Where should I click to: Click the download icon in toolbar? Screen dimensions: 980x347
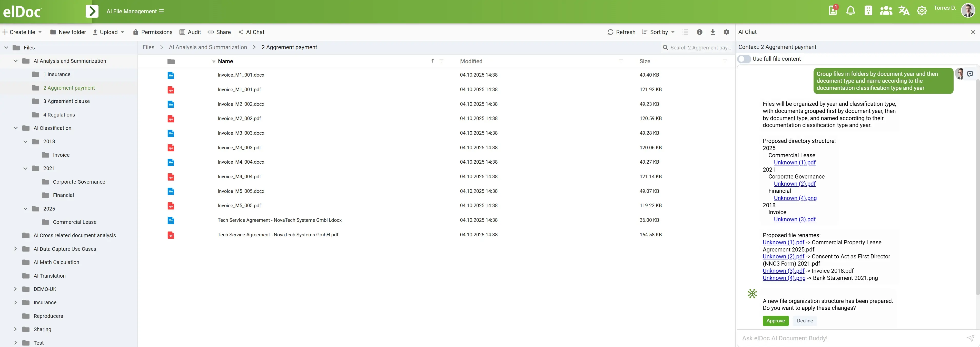(712, 32)
